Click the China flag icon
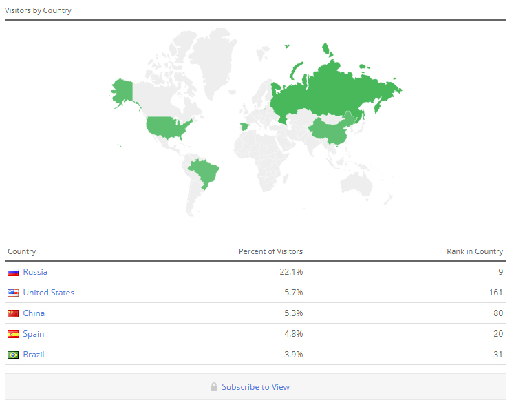 (x=13, y=314)
